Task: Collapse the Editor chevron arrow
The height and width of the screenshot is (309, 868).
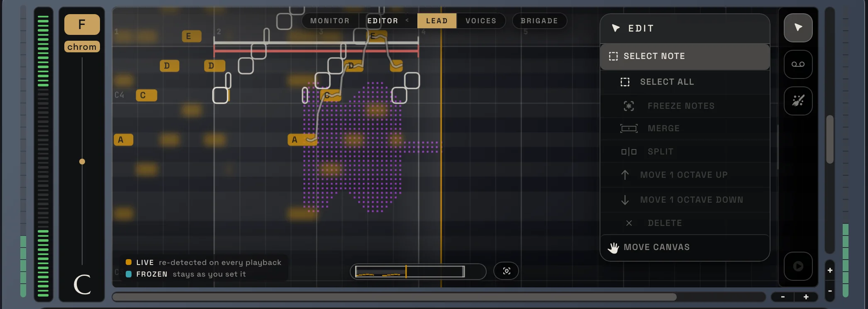Action: [x=407, y=20]
